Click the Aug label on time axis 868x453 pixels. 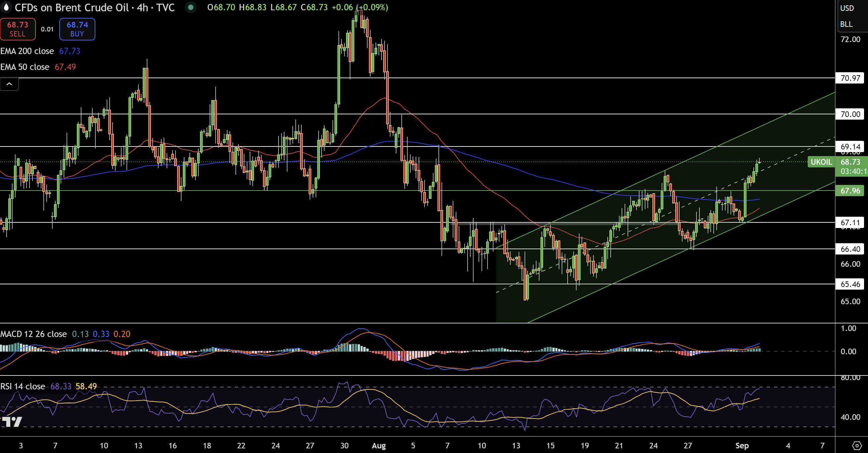[379, 446]
